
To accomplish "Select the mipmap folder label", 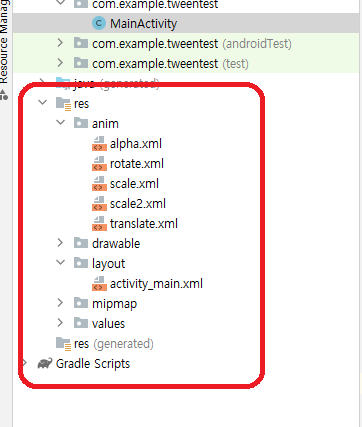I will pyautogui.click(x=114, y=304).
